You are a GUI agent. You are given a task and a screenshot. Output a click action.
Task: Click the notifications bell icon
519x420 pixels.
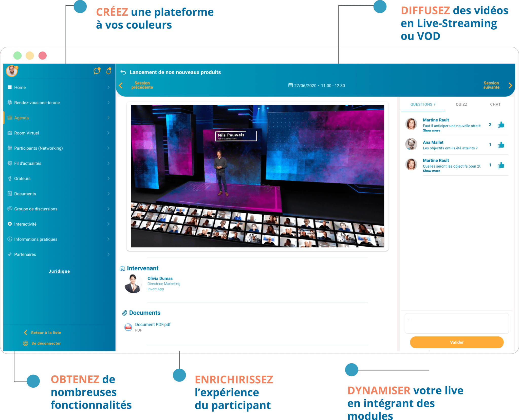(108, 71)
